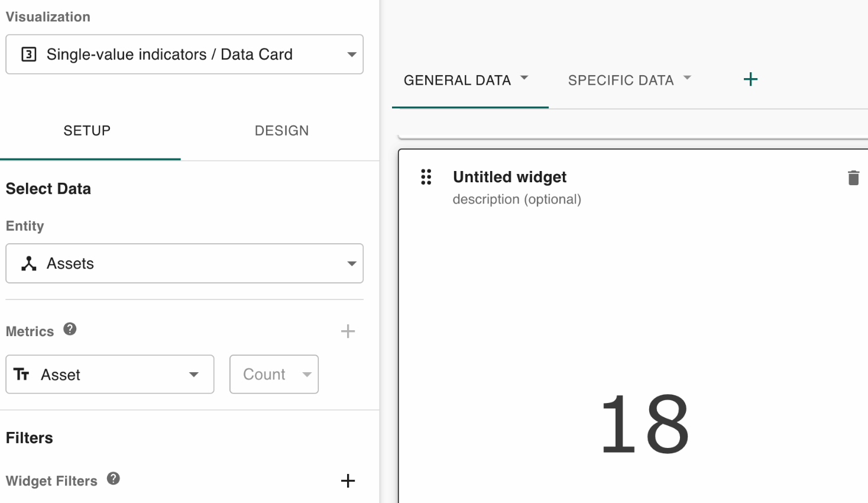
Task: Open the Visualization type dropdown
Action: [351, 54]
